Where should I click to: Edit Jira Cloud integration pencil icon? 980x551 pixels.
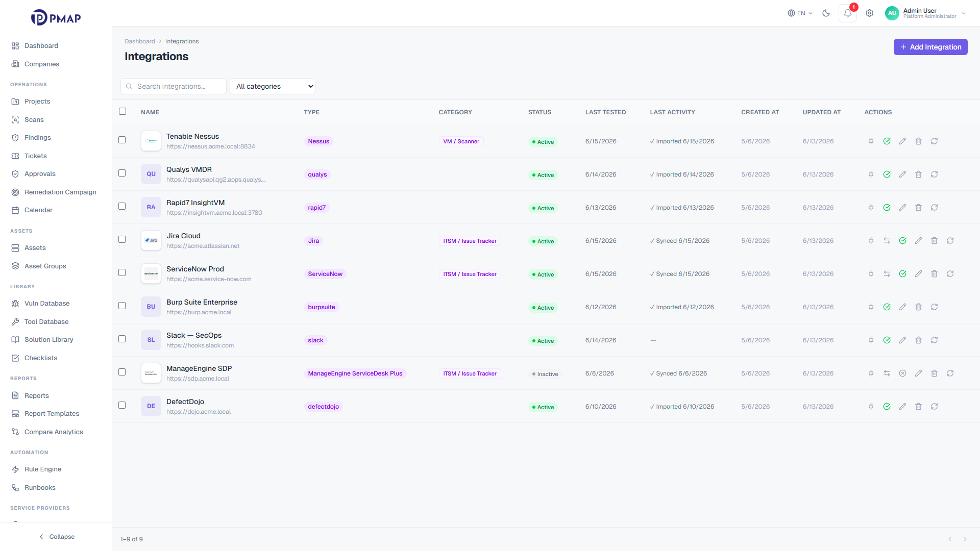(918, 241)
